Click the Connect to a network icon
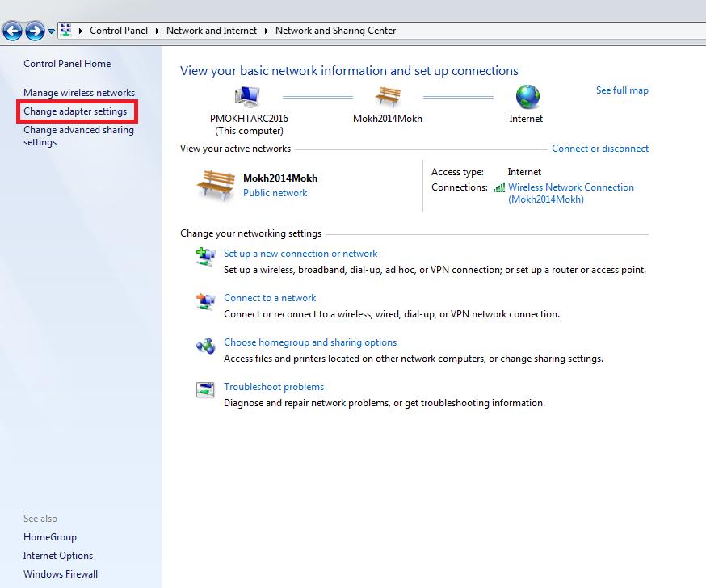 [x=205, y=300]
